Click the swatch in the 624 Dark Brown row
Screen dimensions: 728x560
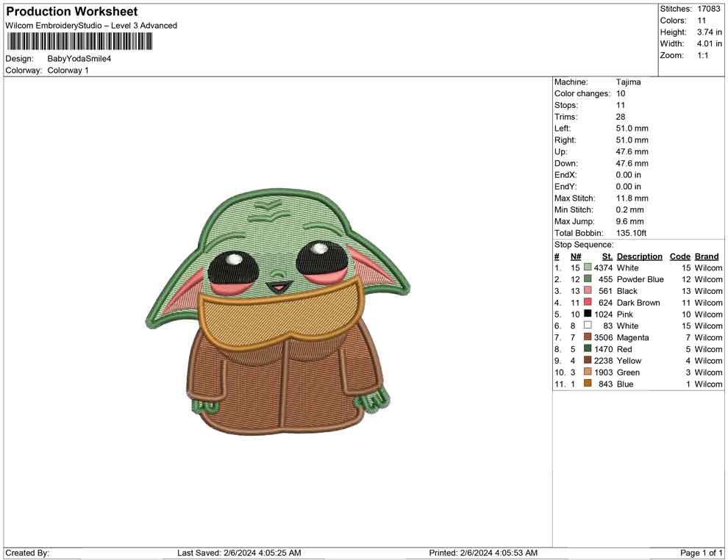pyautogui.click(x=588, y=302)
